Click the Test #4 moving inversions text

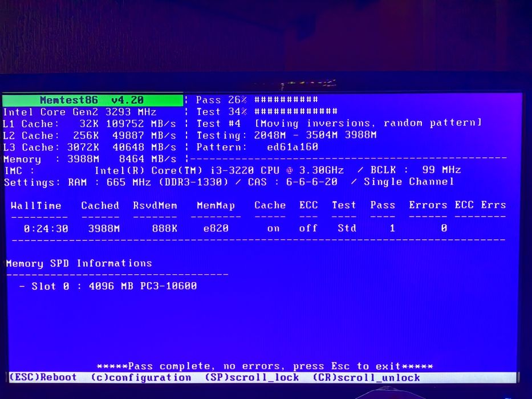(339, 123)
